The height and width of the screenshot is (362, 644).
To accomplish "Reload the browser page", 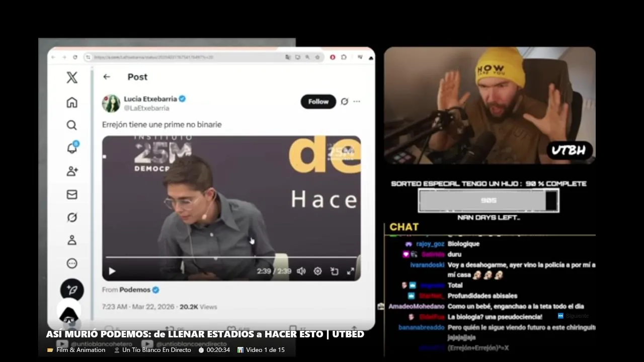I will [x=75, y=57].
